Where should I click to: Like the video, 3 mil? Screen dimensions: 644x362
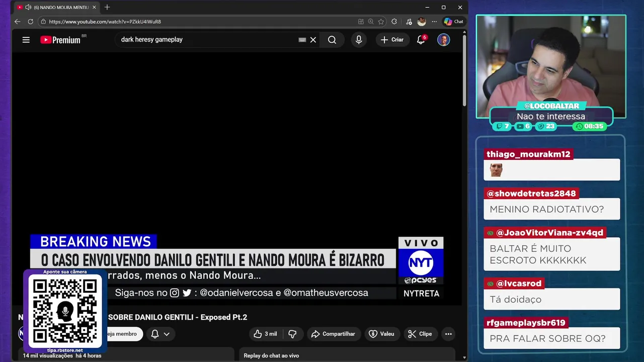[266, 334]
